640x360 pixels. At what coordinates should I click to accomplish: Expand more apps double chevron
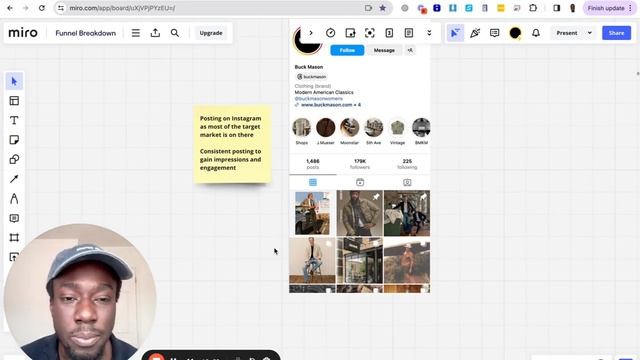[x=429, y=33]
